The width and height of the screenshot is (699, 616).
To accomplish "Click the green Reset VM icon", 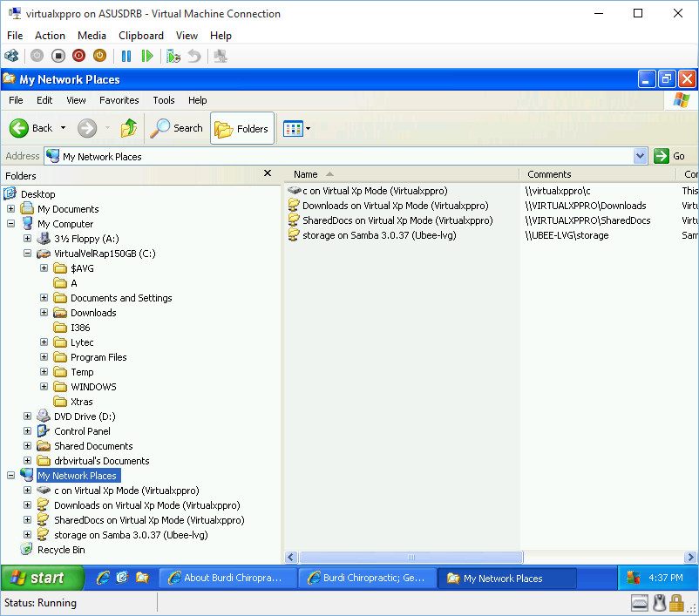I will 147,56.
